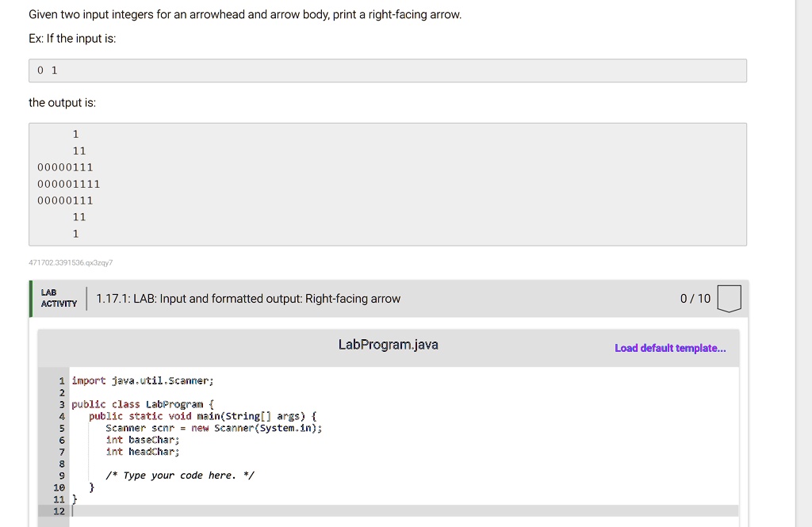Click the example output arrow box

(x=388, y=184)
